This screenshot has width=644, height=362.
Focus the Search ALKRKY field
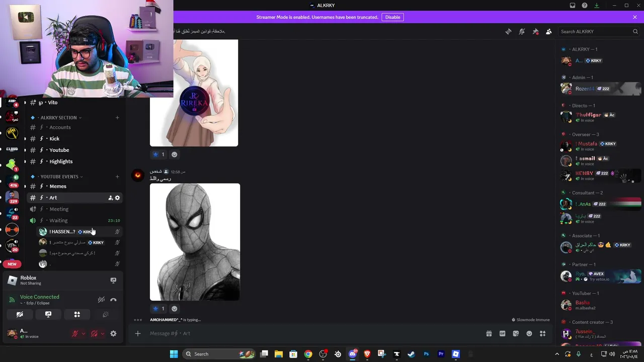point(599,32)
